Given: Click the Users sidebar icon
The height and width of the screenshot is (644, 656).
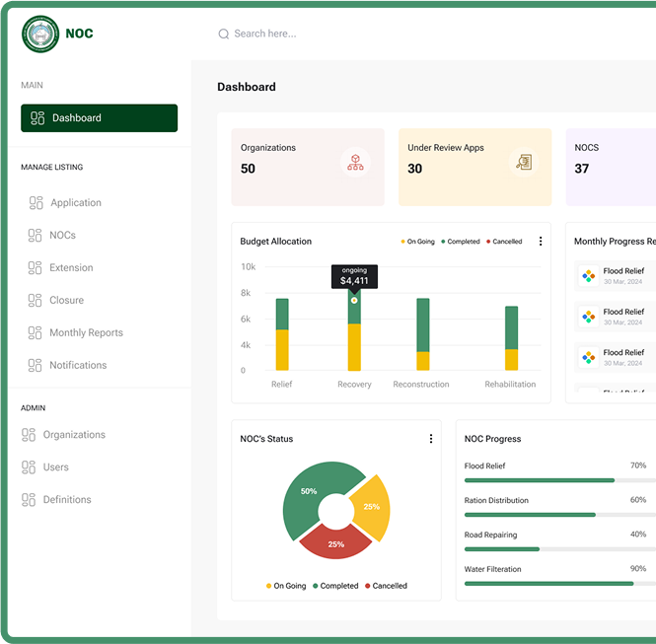Looking at the screenshot, I should click(29, 467).
